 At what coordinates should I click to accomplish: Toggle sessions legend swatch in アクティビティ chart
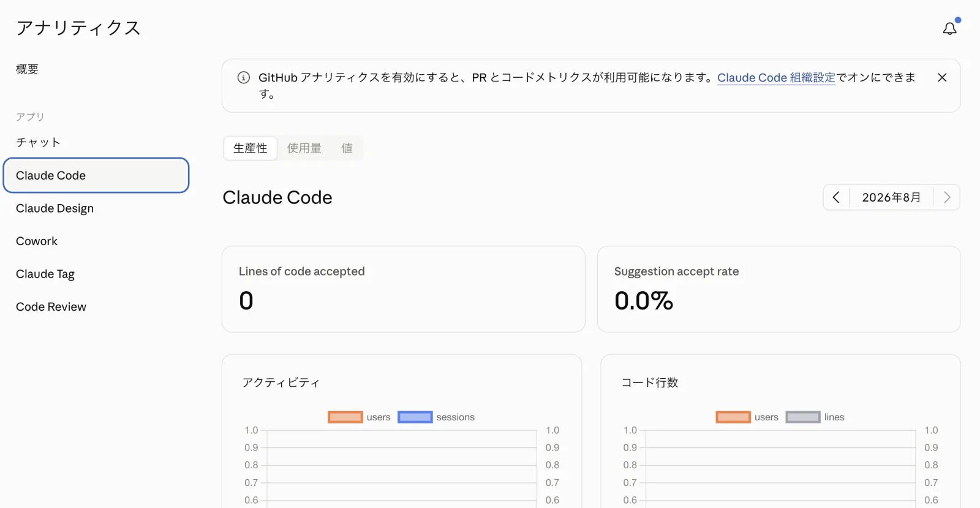click(x=415, y=417)
